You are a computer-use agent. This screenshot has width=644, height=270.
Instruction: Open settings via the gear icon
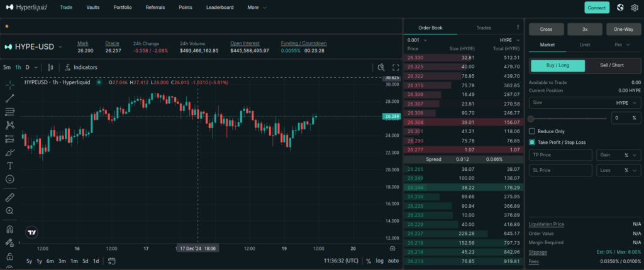click(634, 8)
